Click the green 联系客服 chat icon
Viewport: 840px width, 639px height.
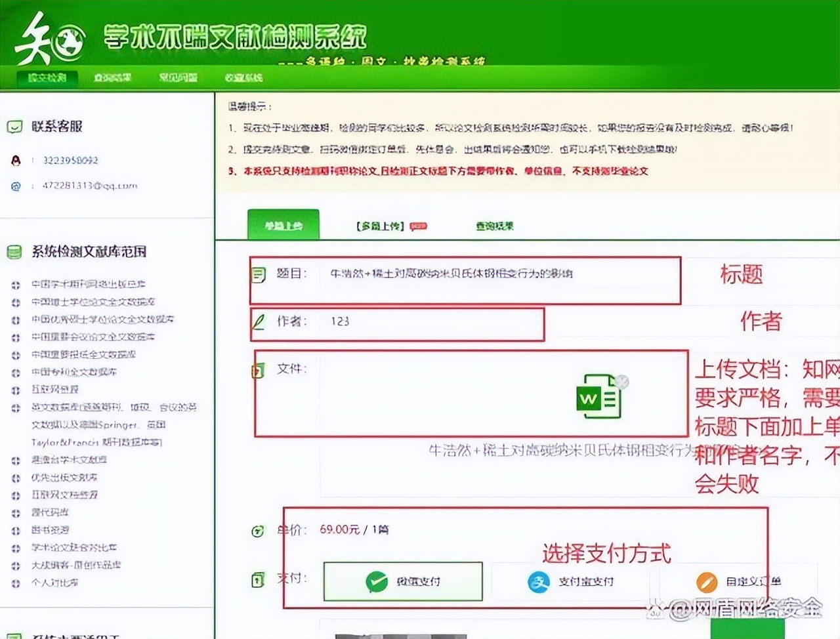pos(14,127)
